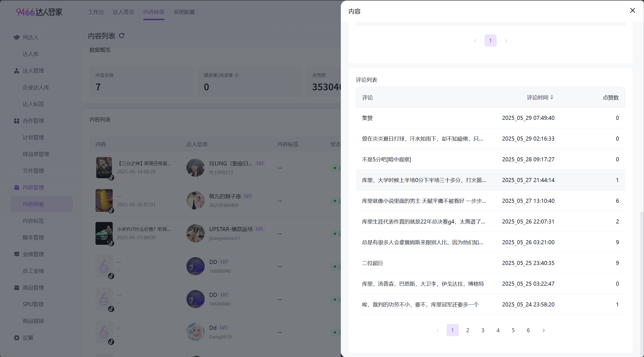The height and width of the screenshot is (357, 644).
Task: Click the 找达人 handshake icon
Action: coord(17,37)
